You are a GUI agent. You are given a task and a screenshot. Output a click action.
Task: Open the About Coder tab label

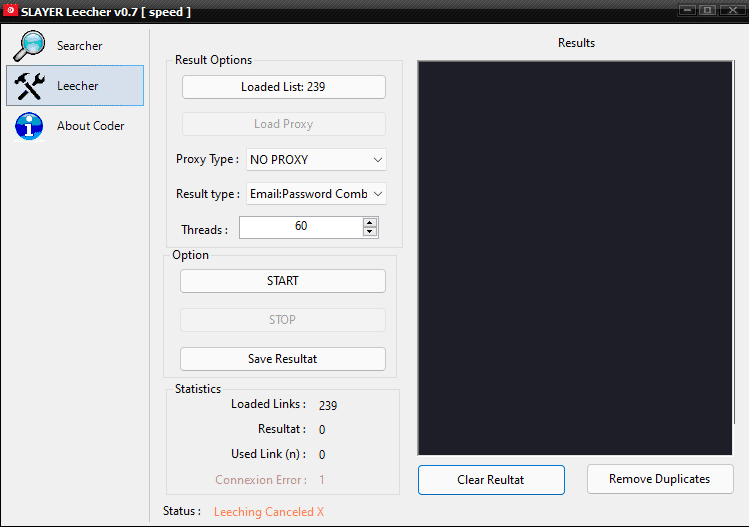pos(90,126)
